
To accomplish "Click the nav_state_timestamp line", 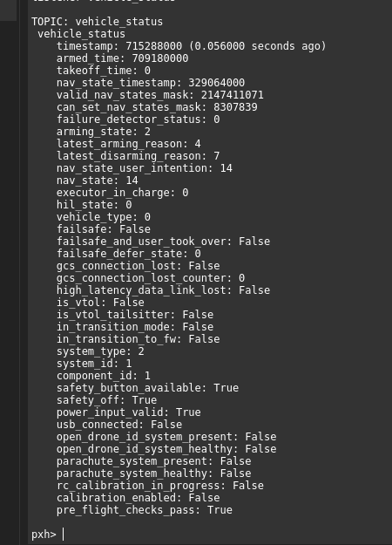I will [x=151, y=83].
